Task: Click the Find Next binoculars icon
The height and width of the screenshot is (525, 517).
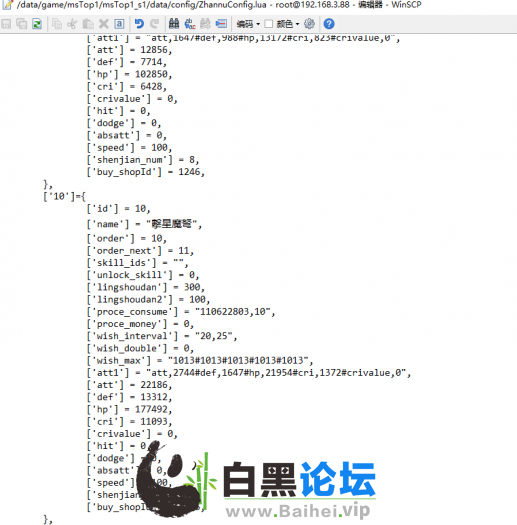Action: 205,24
